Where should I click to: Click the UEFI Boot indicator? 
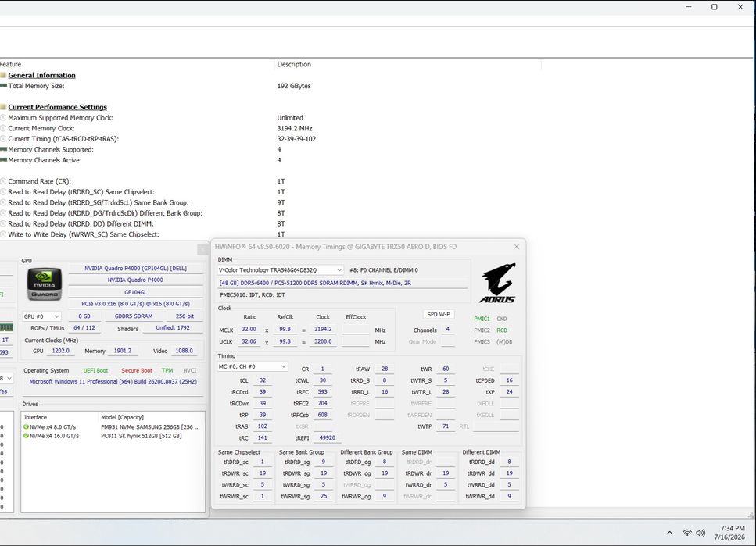(95, 370)
